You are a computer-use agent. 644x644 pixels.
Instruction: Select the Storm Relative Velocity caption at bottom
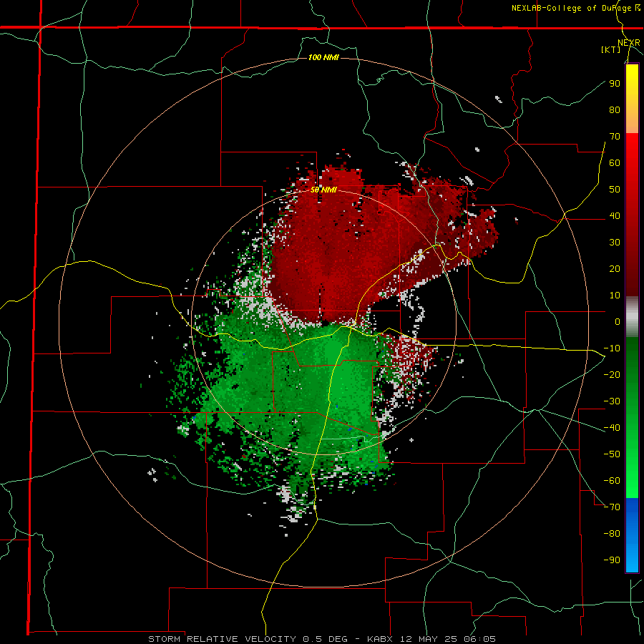coord(321,639)
